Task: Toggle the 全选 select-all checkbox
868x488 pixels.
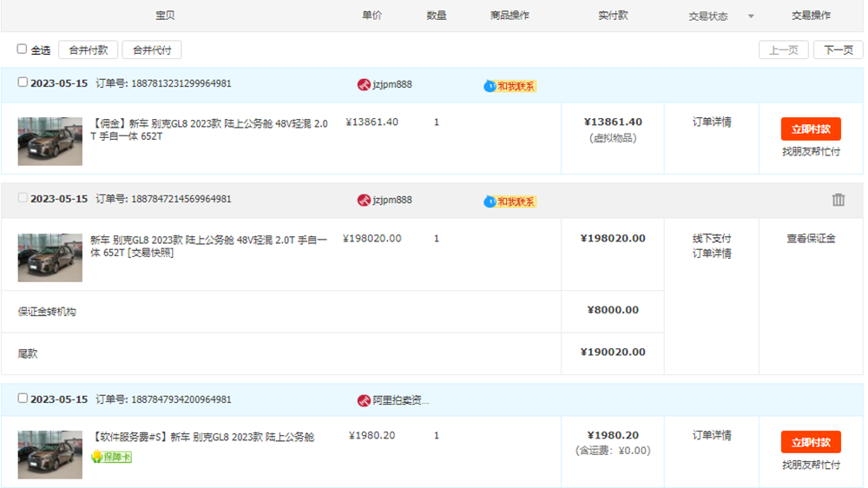Action: (23, 49)
